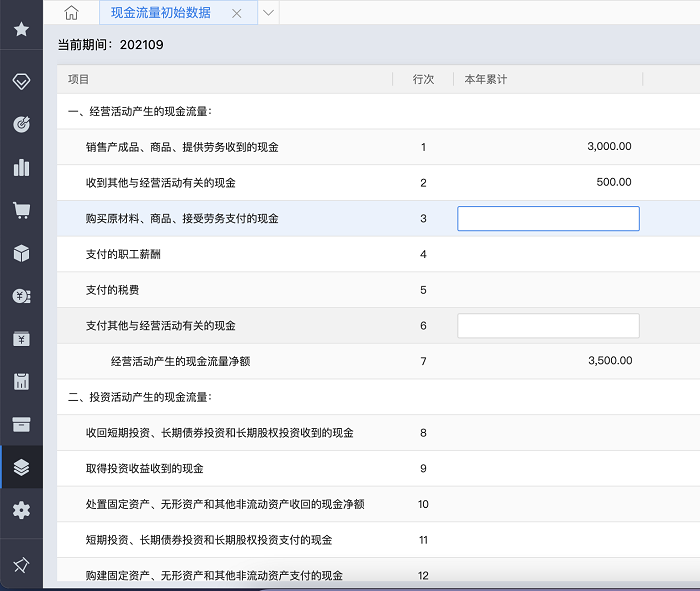Click the 本年累计 column header
Image resolution: width=700 pixels, height=591 pixels.
pyautogui.click(x=486, y=79)
